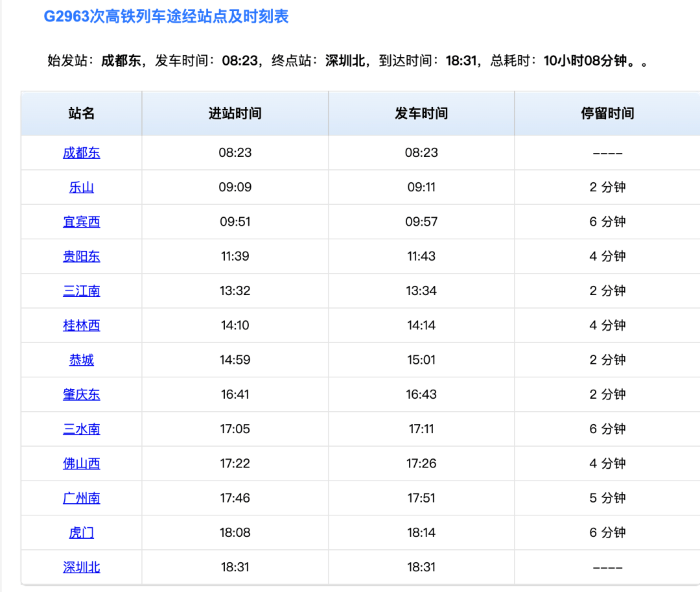Click 宜宾西 stop duration 6 分钟
The width and height of the screenshot is (700, 592).
[x=607, y=222]
